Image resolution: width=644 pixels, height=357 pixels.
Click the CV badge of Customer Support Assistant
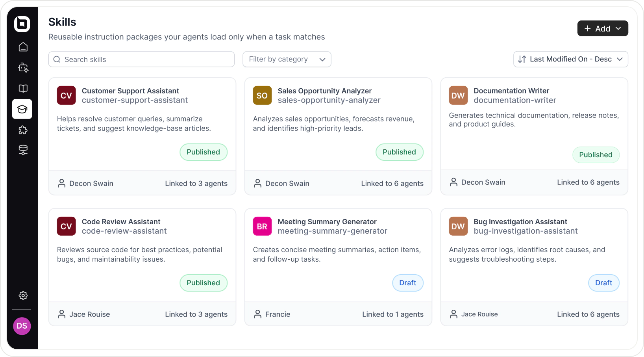pos(66,95)
